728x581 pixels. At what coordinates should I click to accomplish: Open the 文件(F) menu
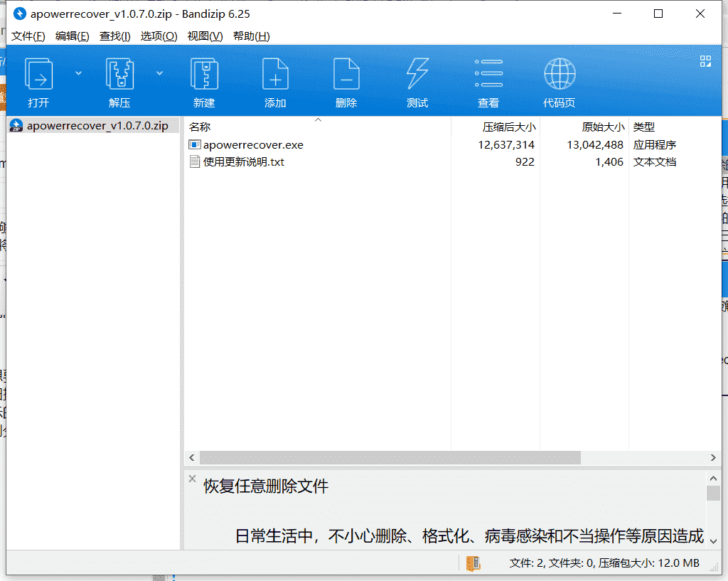coord(28,36)
